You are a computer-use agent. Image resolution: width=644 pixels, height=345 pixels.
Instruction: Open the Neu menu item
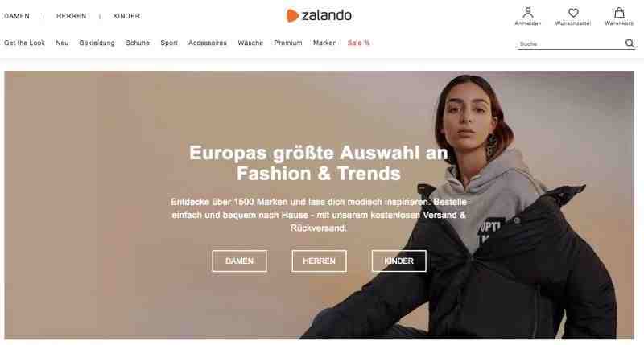62,43
